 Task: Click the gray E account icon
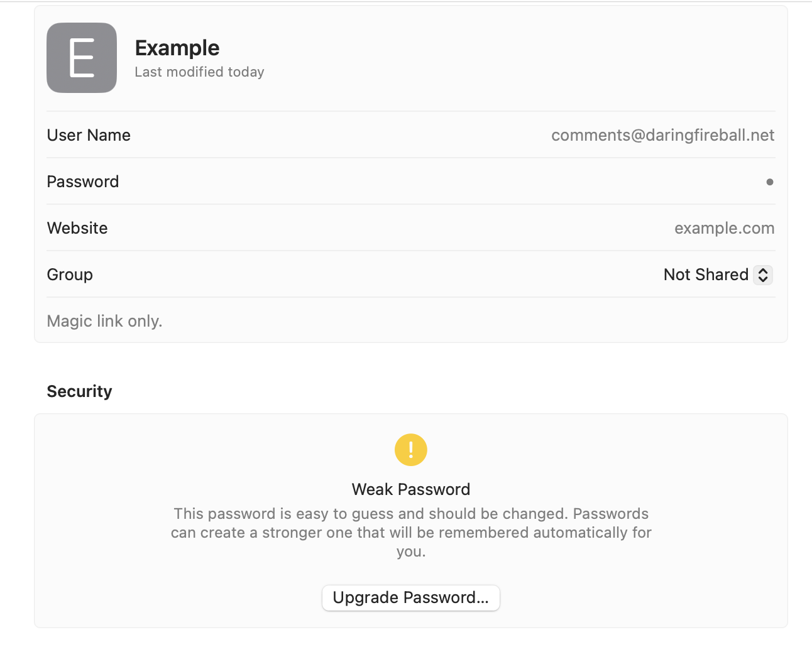[82, 58]
